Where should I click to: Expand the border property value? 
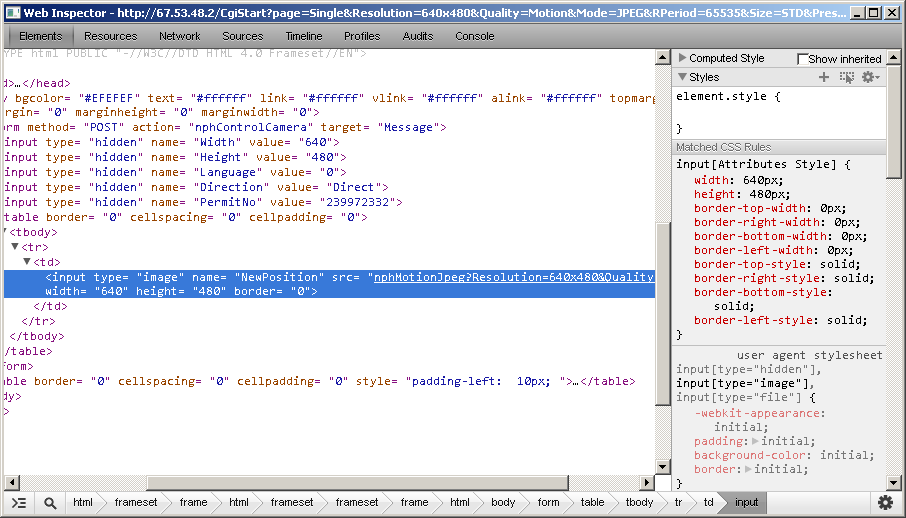748,469
